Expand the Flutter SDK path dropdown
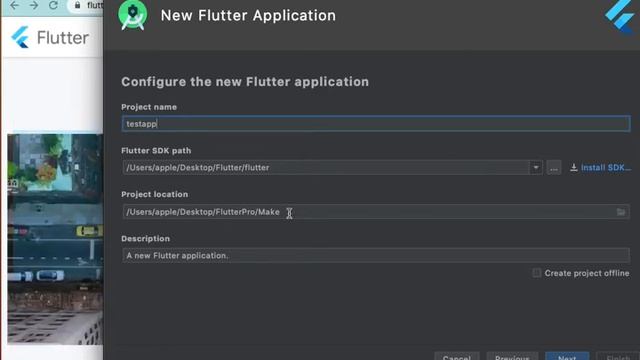 [536, 167]
